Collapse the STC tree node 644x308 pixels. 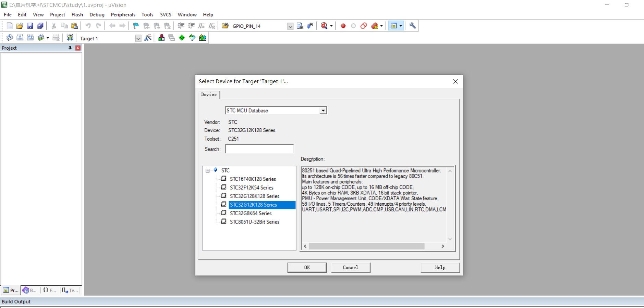click(x=207, y=170)
